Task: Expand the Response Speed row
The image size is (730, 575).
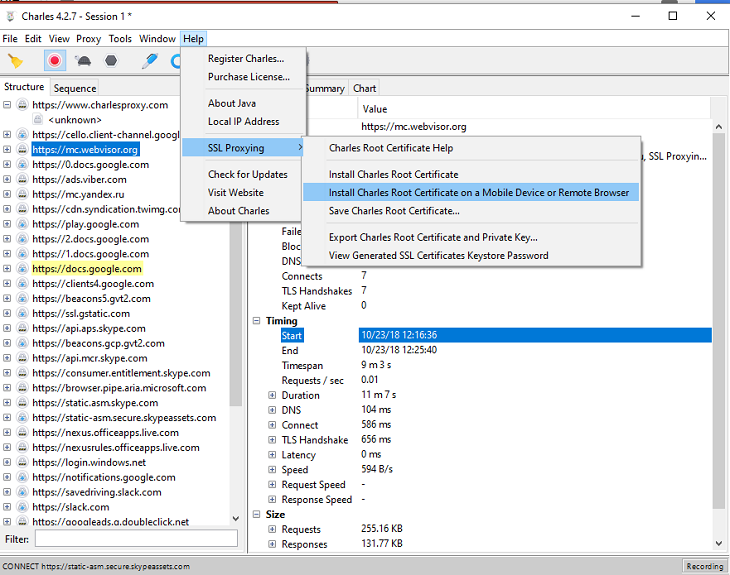Action: point(272,500)
